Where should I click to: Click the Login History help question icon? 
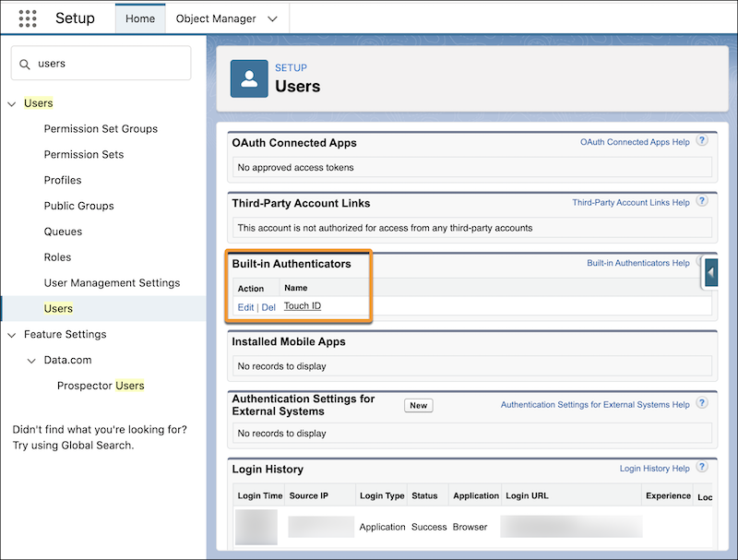pos(702,468)
